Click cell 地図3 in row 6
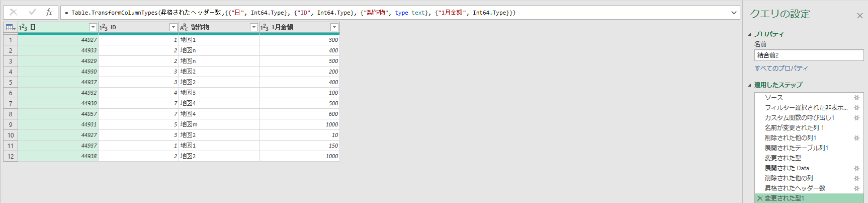This screenshot has width=868, height=203. [219, 93]
